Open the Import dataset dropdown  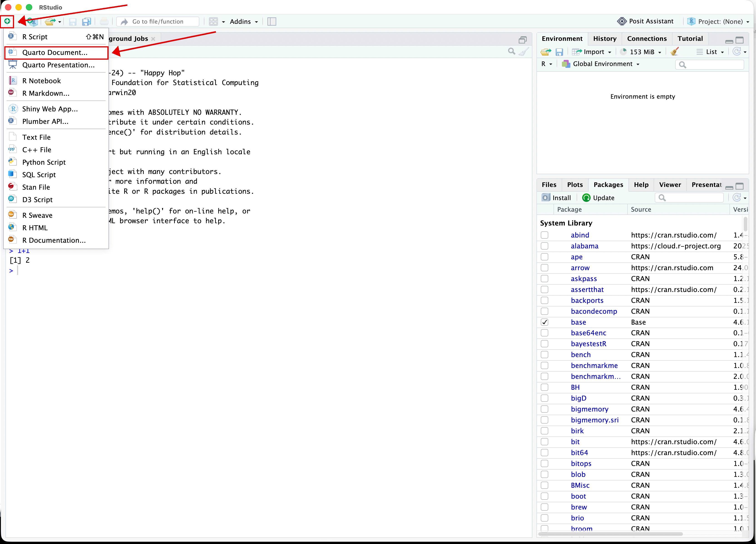click(592, 52)
